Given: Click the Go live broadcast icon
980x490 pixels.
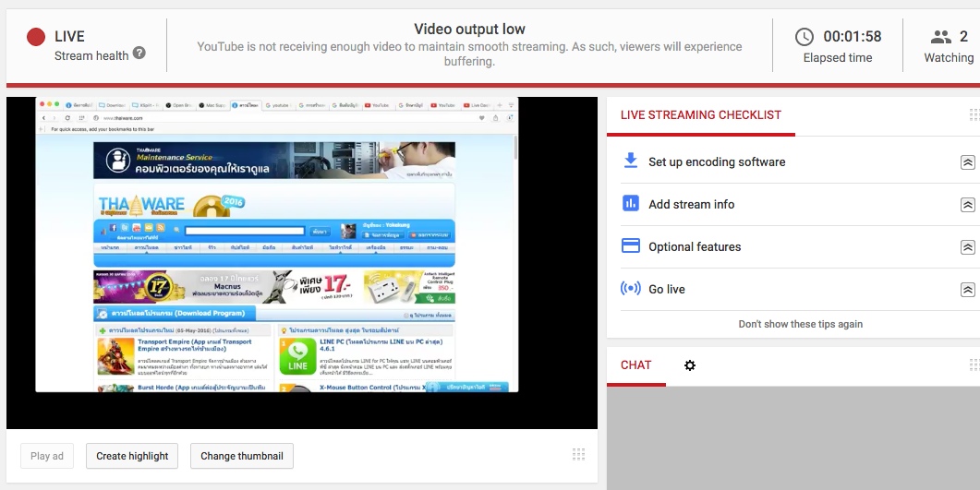Looking at the screenshot, I should pyautogui.click(x=631, y=289).
